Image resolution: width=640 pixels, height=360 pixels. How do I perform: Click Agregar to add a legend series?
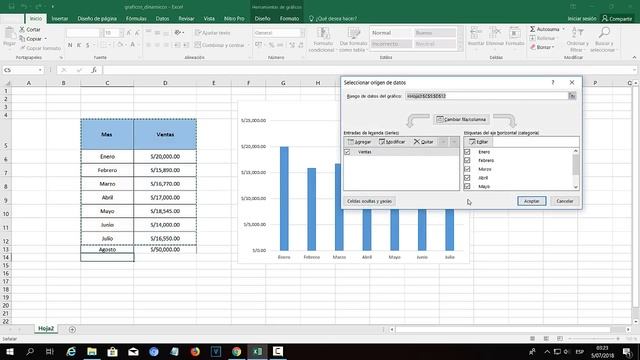pyautogui.click(x=359, y=142)
